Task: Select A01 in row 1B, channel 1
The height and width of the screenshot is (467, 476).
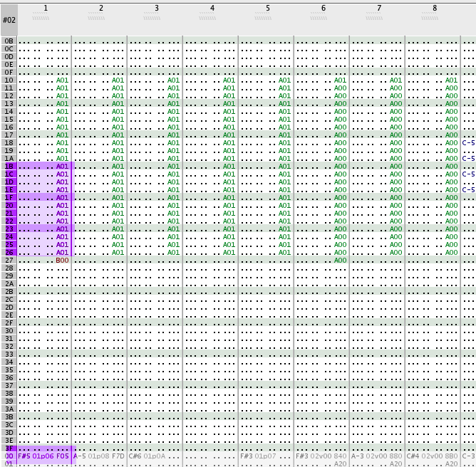Action: click(x=62, y=166)
